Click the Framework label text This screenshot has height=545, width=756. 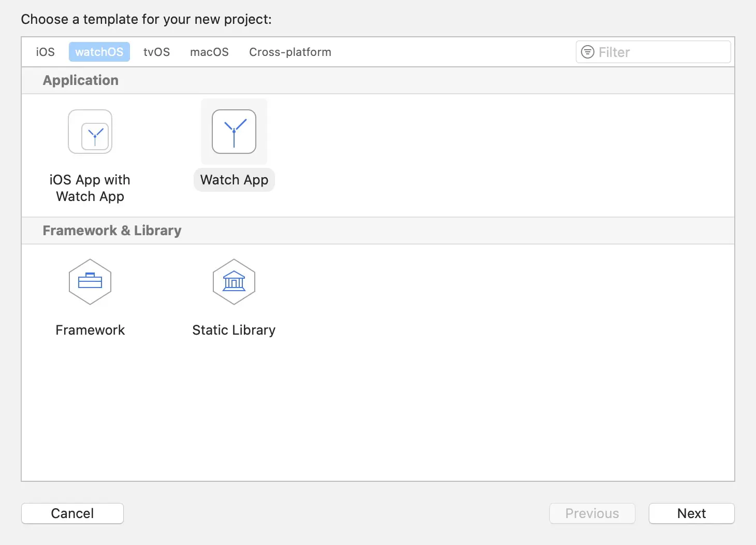90,330
